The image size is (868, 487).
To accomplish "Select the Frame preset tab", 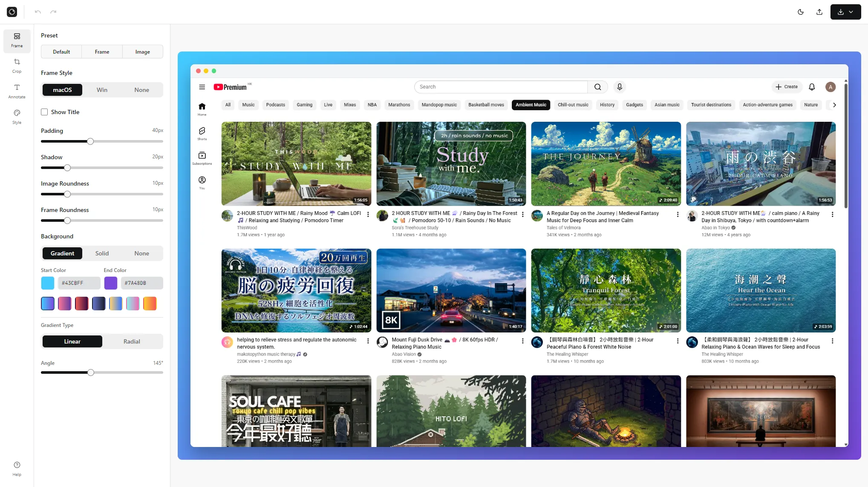I will 102,52.
